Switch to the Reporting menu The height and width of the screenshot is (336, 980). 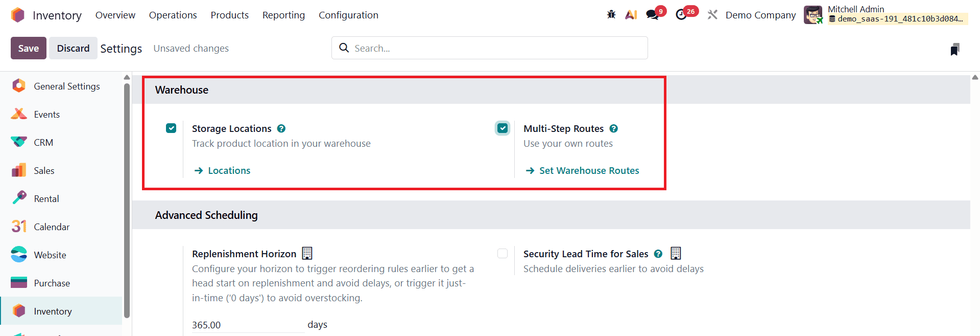[x=283, y=15]
